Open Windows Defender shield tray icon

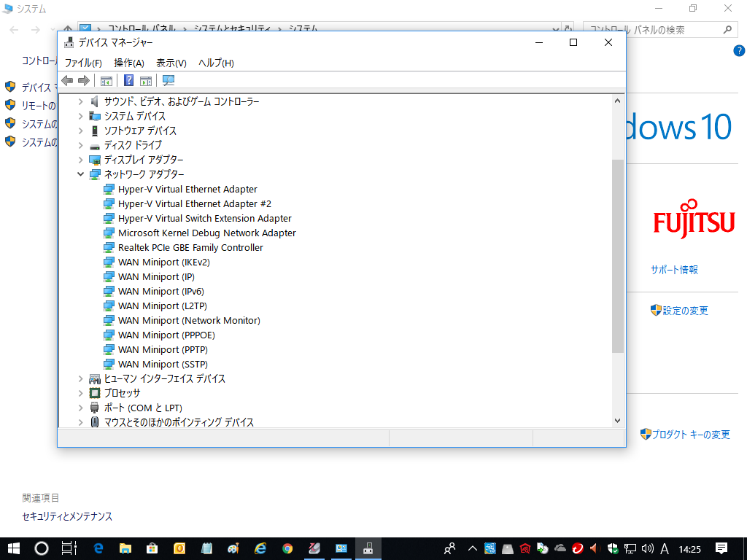[x=613, y=548]
